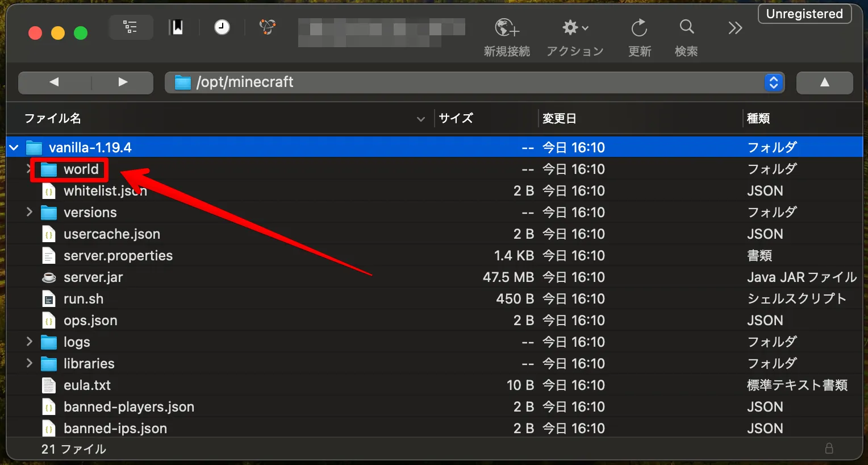
Task: Select run.sh script file
Action: point(84,299)
